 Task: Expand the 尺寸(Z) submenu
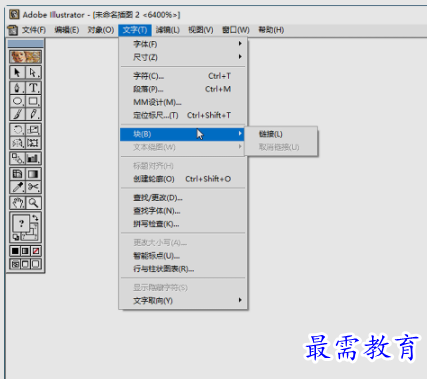tap(183, 57)
